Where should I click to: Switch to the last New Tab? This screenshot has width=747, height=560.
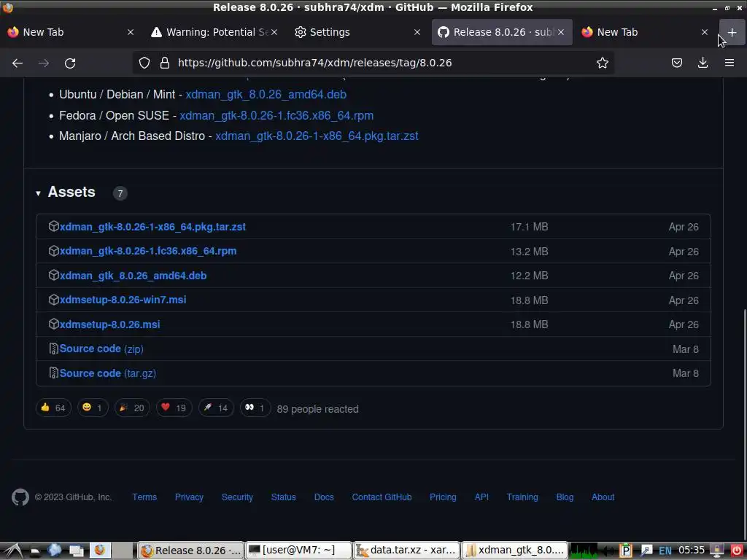pos(645,32)
